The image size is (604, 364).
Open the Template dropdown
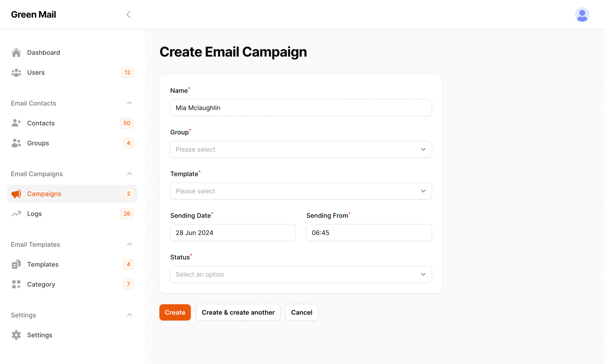tap(301, 191)
